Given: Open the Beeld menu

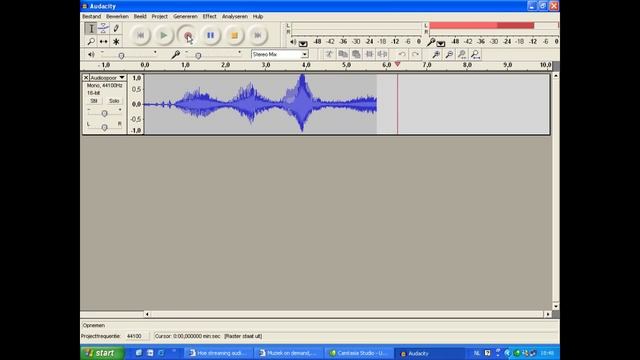Looking at the screenshot, I should pos(140,16).
